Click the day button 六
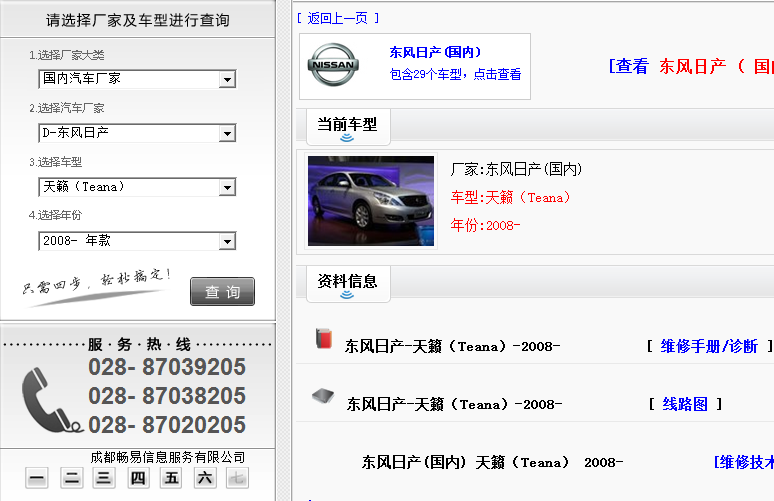 pos(205,478)
